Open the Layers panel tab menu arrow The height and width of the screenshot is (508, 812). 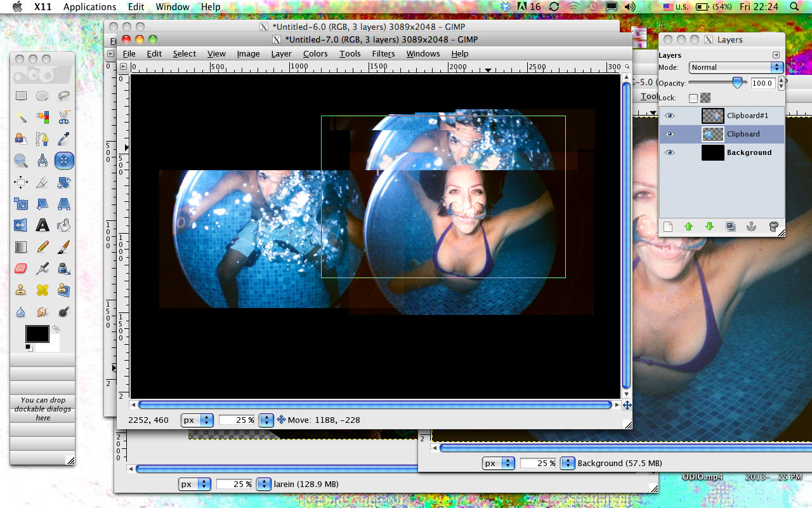[775, 55]
